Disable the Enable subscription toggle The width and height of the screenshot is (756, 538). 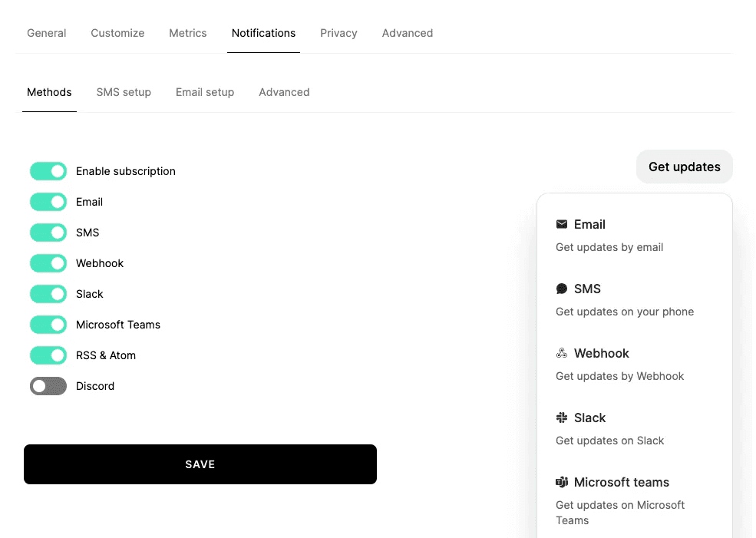point(48,171)
